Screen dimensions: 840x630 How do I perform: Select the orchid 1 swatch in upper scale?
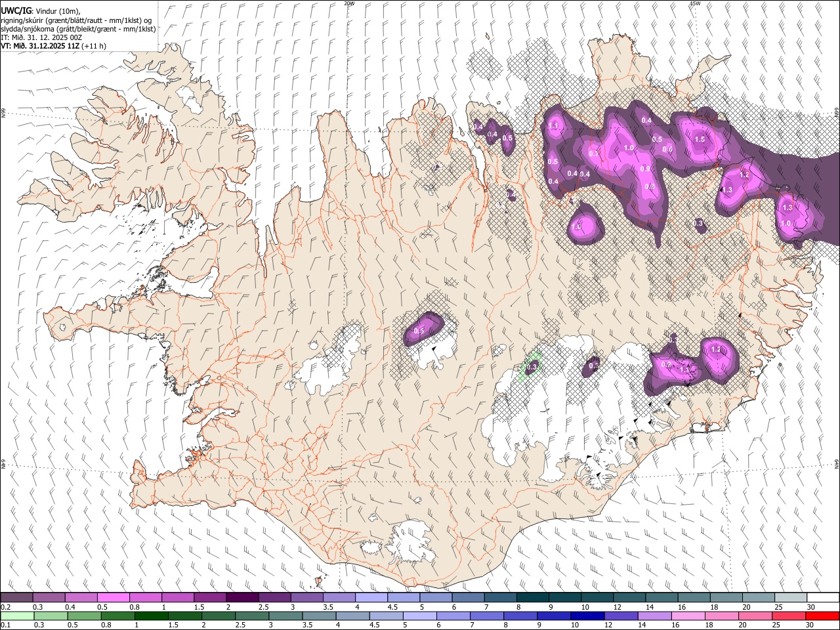[x=178, y=597]
